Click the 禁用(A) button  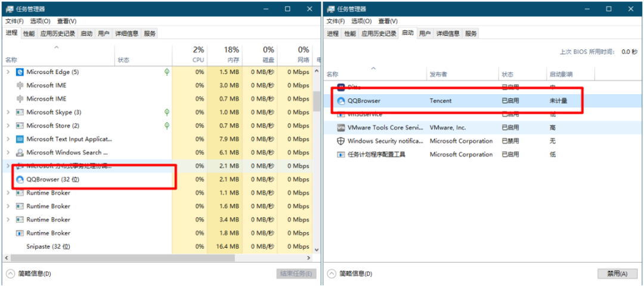[x=617, y=273]
